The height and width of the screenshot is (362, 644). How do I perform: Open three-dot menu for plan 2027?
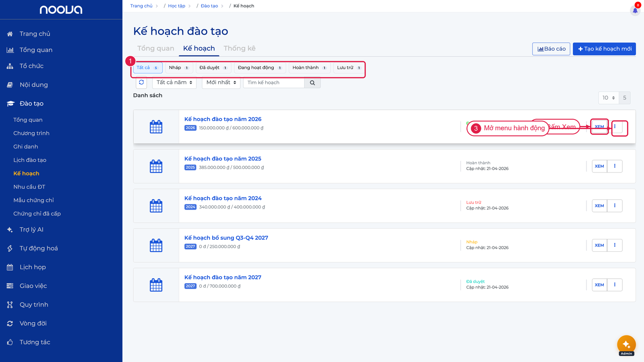coord(615,285)
